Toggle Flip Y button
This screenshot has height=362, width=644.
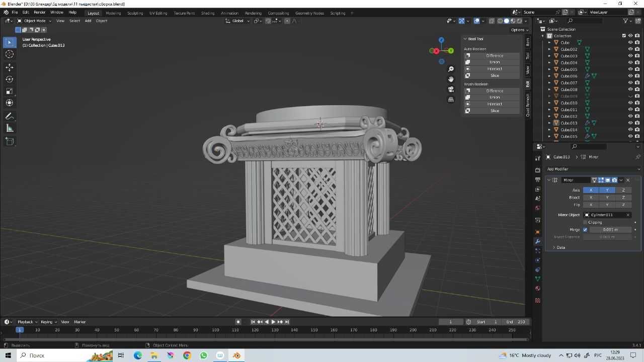[607, 205]
